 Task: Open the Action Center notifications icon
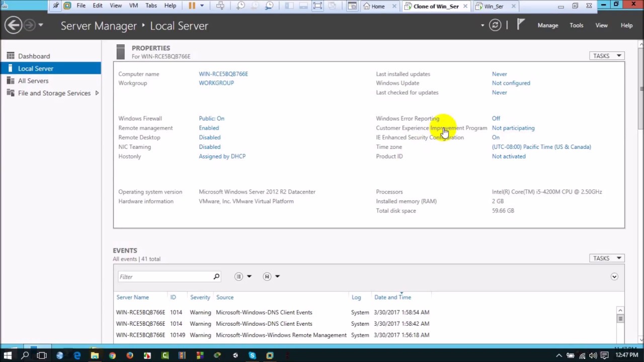pos(604,355)
